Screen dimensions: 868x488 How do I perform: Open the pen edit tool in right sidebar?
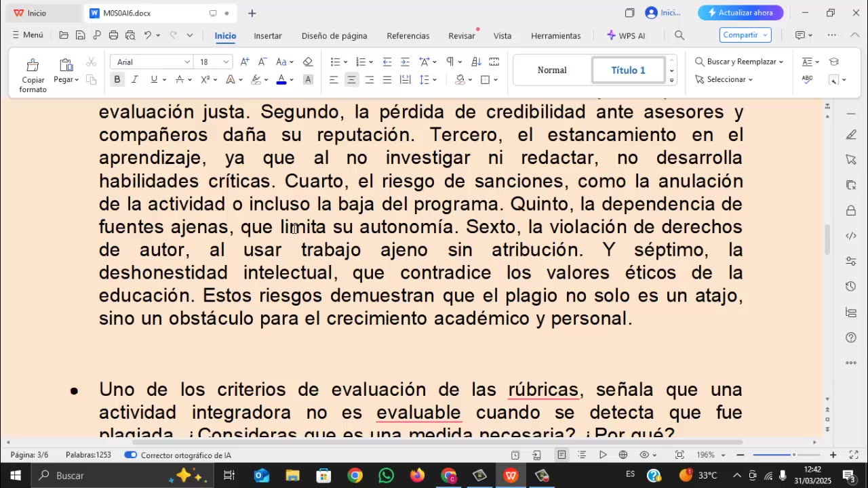pos(851,134)
